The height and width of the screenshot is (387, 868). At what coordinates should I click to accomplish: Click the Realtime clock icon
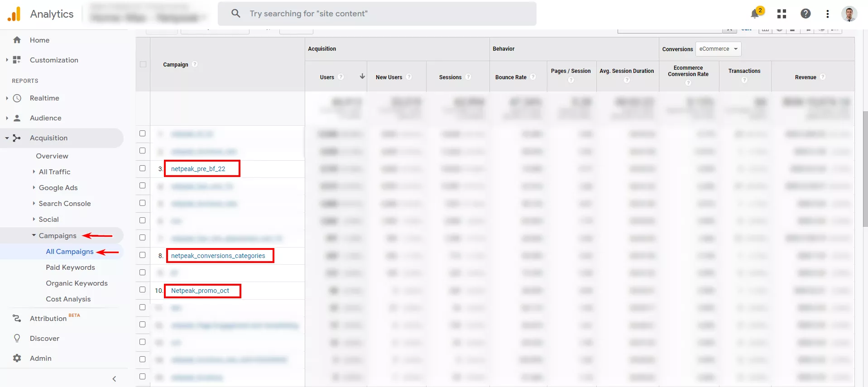(x=17, y=98)
